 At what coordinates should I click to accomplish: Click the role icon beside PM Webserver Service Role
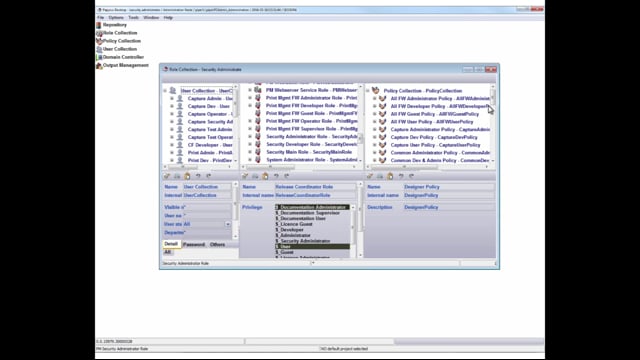[x=258, y=90]
